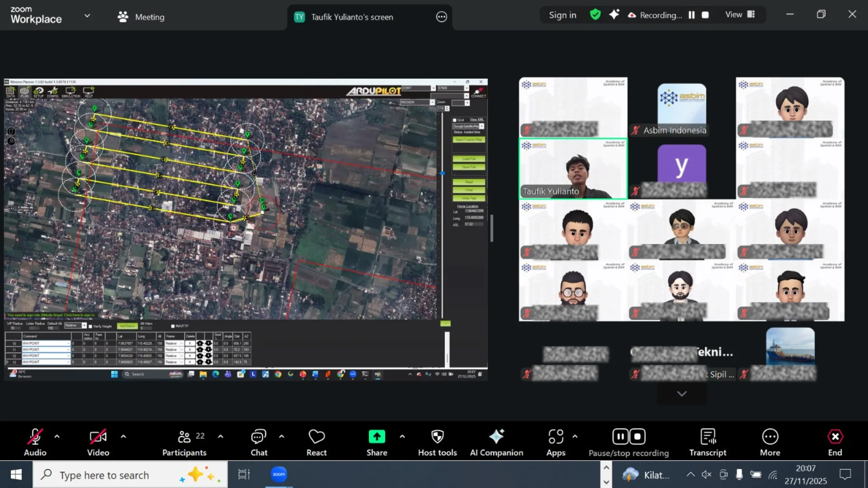Click the Inject Custom Map button
This screenshot has height=488, width=868.
(x=469, y=139)
